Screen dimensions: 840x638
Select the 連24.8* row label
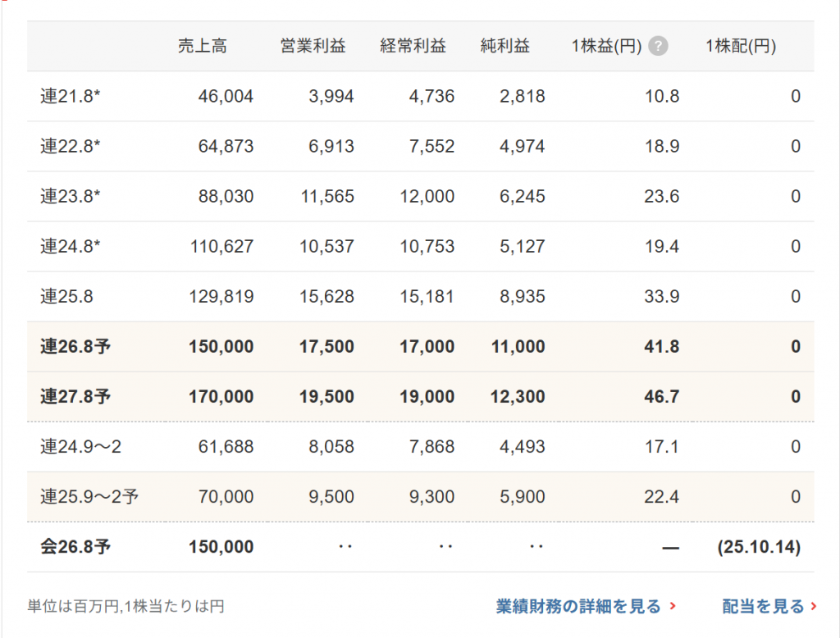pyautogui.click(x=71, y=247)
